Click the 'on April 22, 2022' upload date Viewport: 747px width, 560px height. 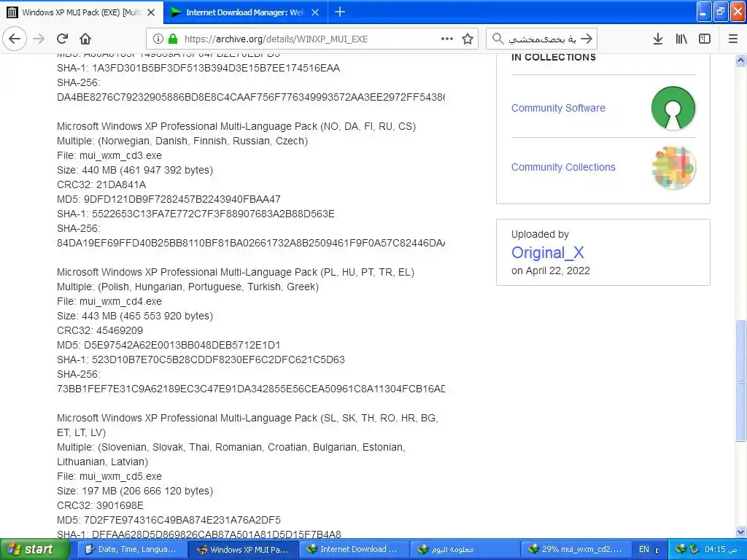[551, 271]
